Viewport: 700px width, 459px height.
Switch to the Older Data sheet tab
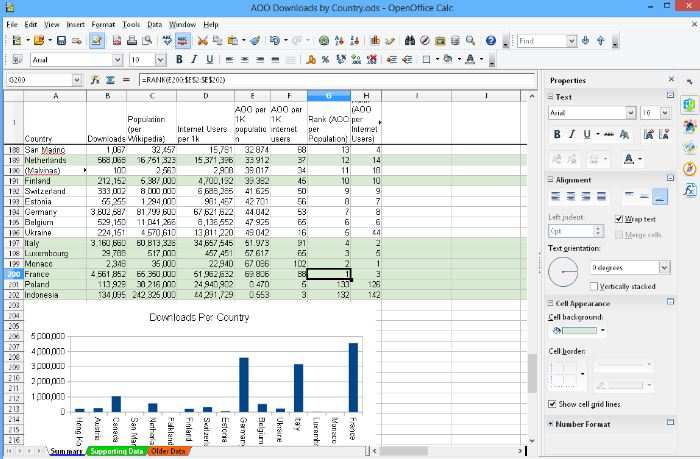pyautogui.click(x=168, y=451)
